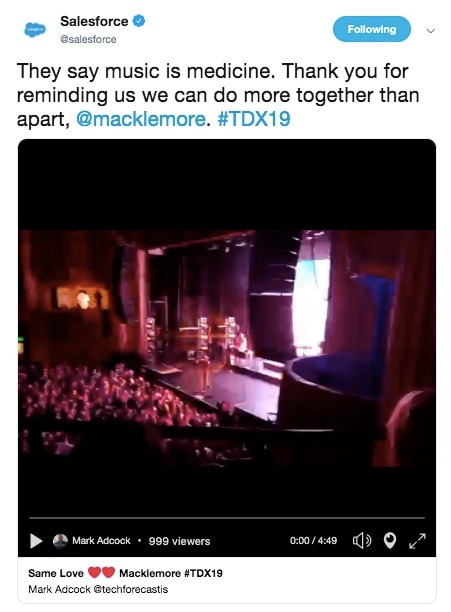This screenshot has width=451, height=612.
Task: Open the @macklemore mention link
Action: point(140,119)
